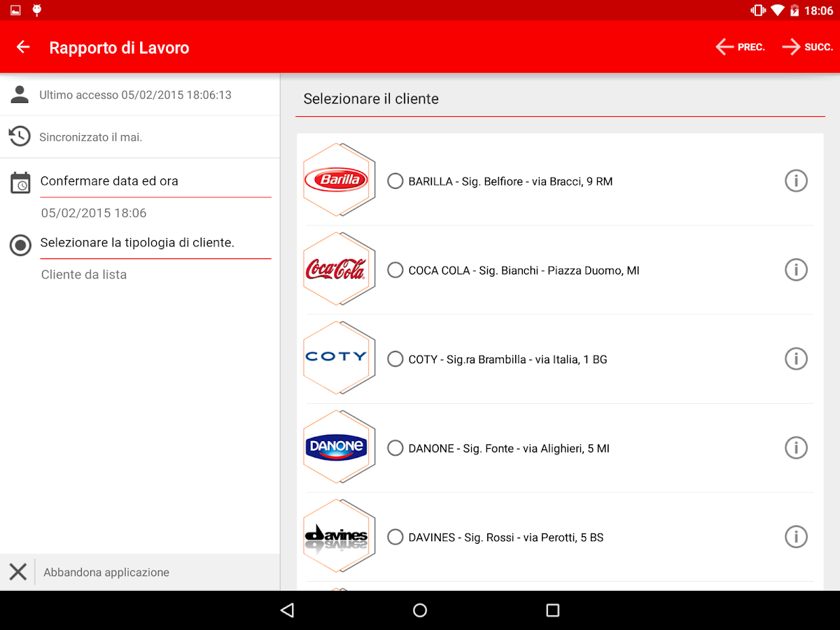Click the X icon beside Abbandona applicazione
This screenshot has height=630, width=840.
click(x=18, y=572)
